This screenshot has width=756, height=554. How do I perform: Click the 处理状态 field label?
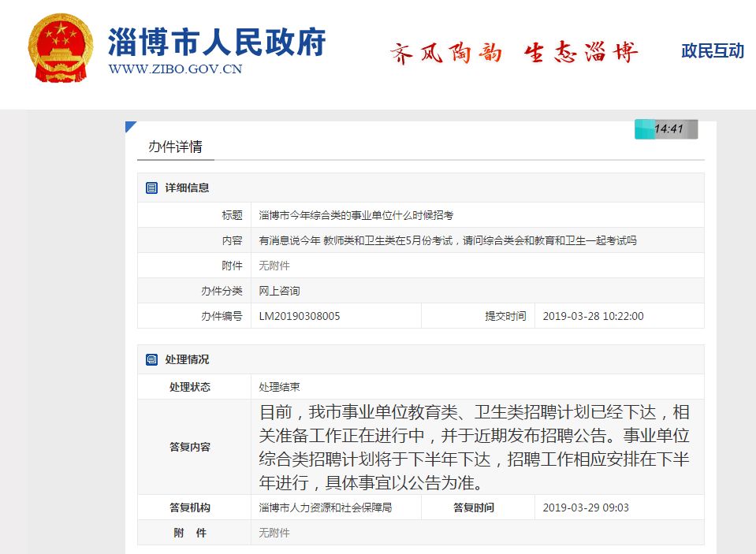190,387
